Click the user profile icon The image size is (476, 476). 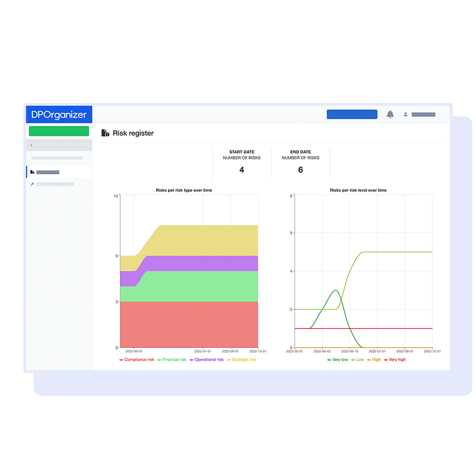coord(405,114)
